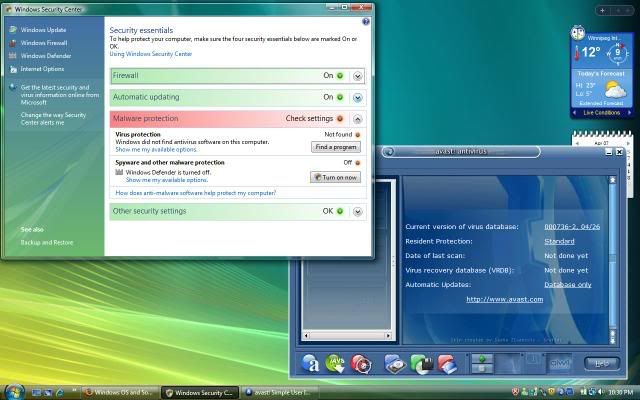Open Internet Options from the sidebar
This screenshot has width=640, height=400.
click(42, 69)
